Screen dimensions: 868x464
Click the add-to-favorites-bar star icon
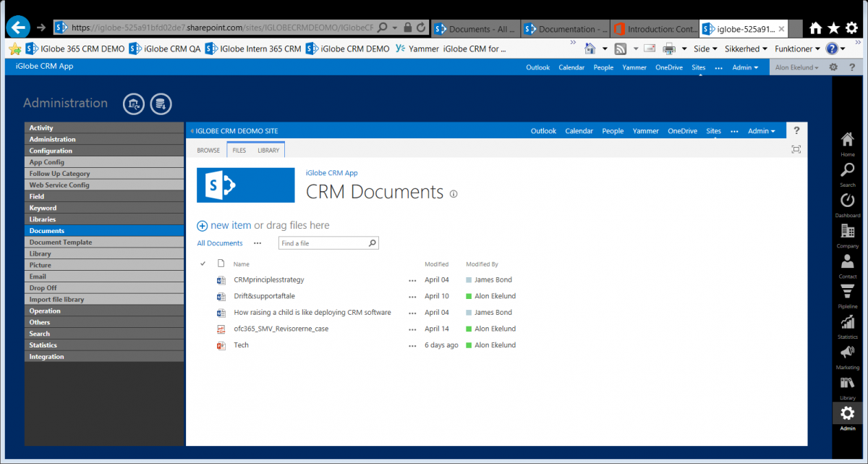(15, 49)
